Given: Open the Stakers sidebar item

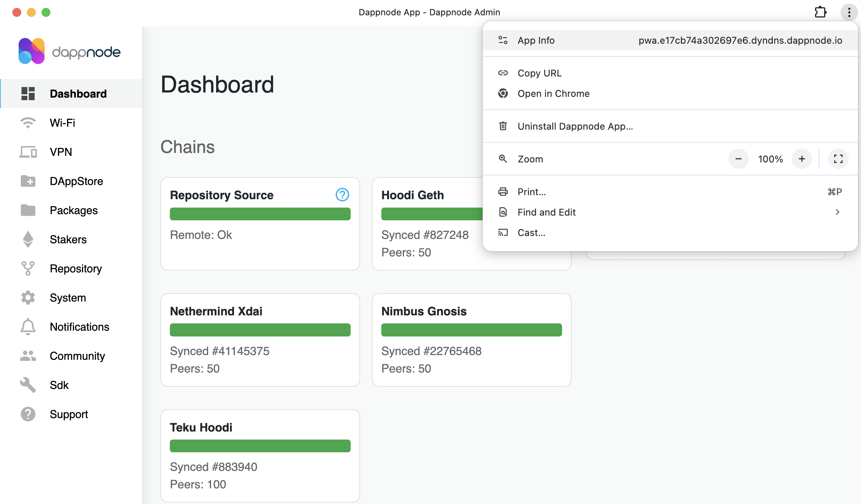Looking at the screenshot, I should pos(68,240).
